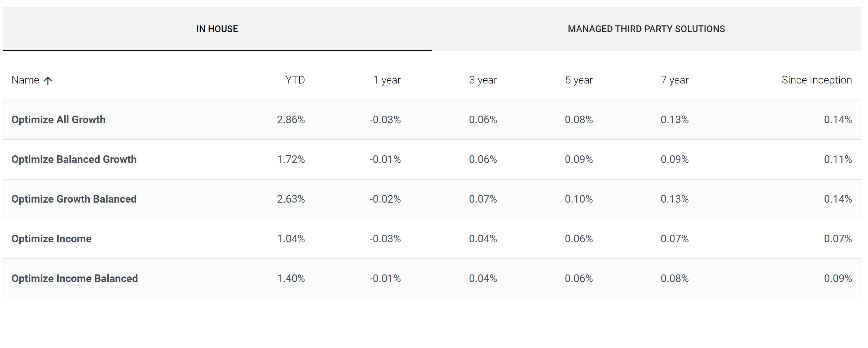Click Optimize Income Since Inception value 0.07%
The width and height of the screenshot is (868, 348).
838,239
